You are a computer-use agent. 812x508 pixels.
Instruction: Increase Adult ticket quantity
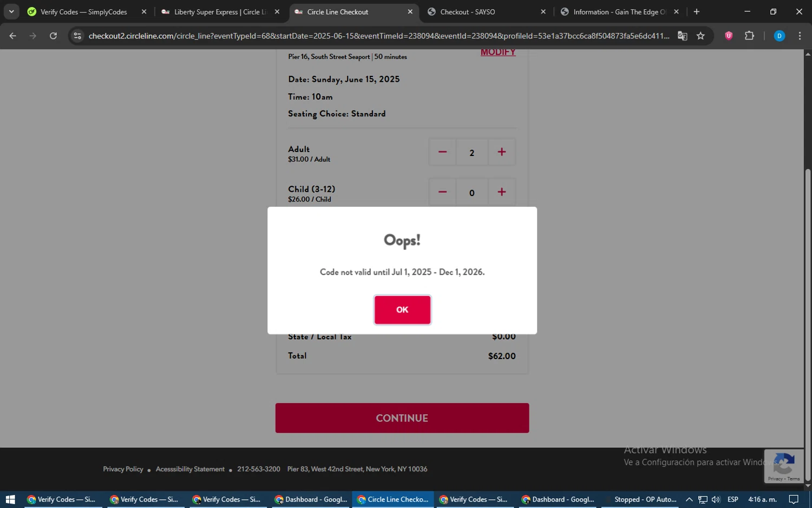click(502, 152)
